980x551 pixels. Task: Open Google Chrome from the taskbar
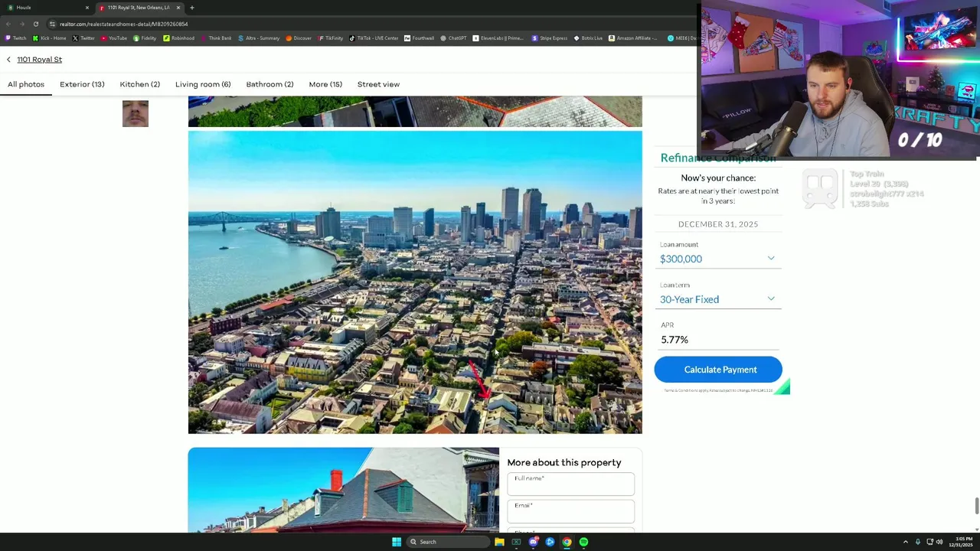click(567, 542)
